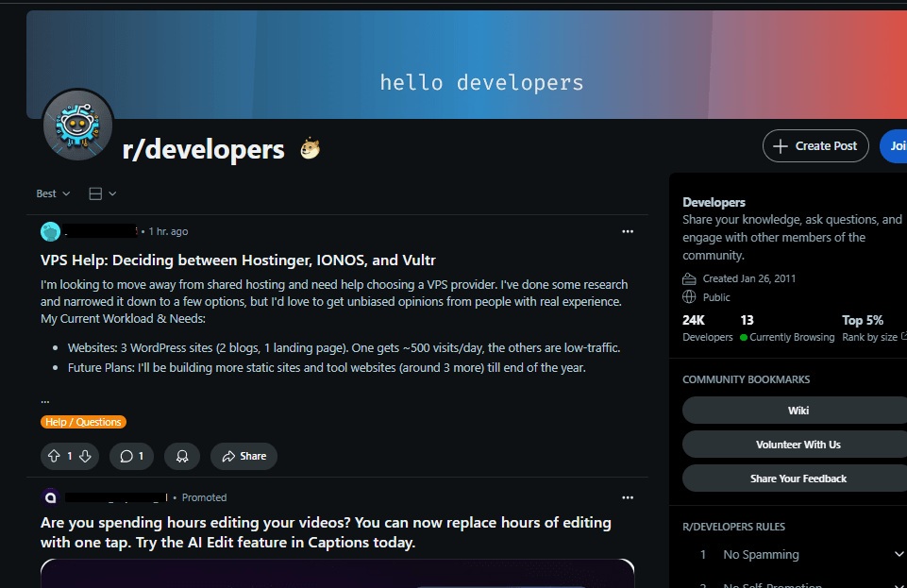Upvote the VPS Help post
The image size is (907, 588).
coord(54,456)
